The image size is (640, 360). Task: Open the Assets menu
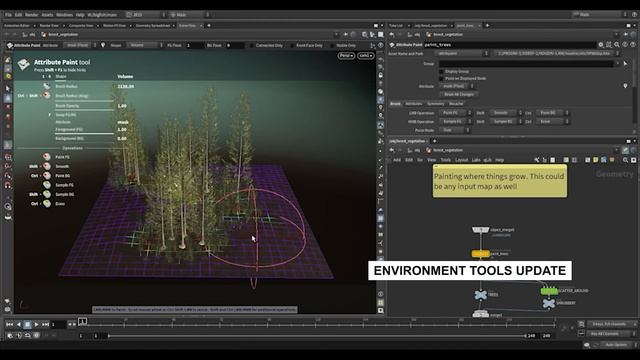click(x=47, y=15)
